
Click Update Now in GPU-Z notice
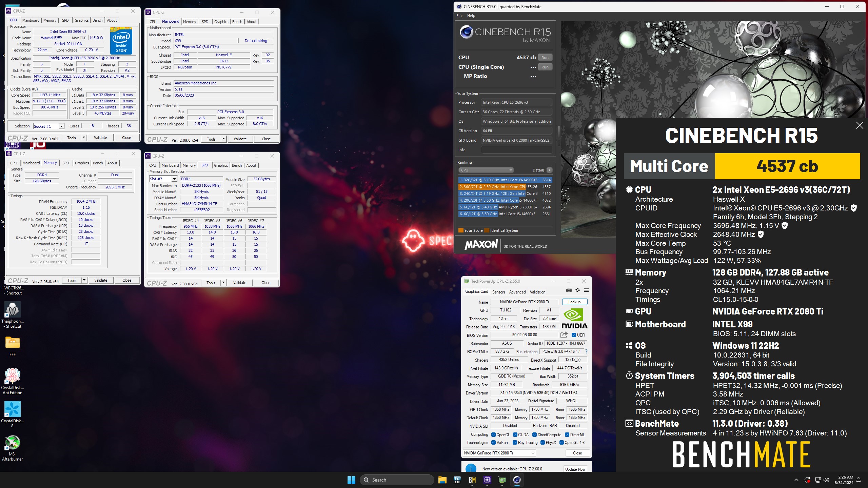575,469
